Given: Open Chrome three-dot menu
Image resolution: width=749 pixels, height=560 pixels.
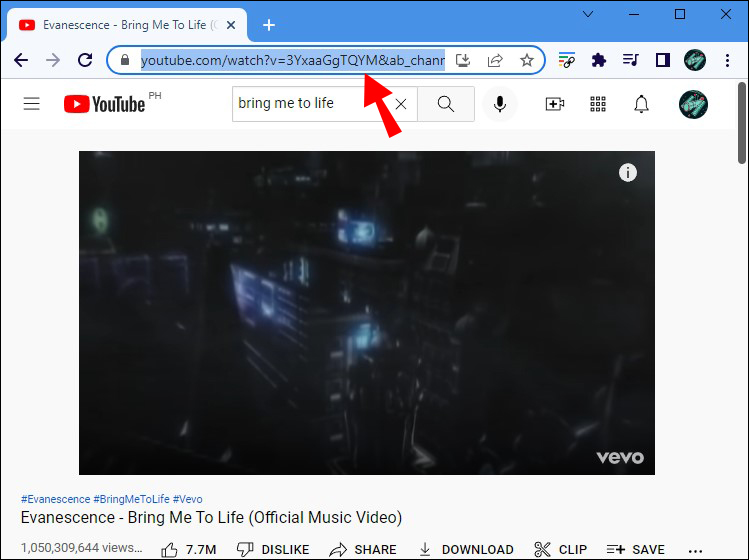Looking at the screenshot, I should point(727,60).
